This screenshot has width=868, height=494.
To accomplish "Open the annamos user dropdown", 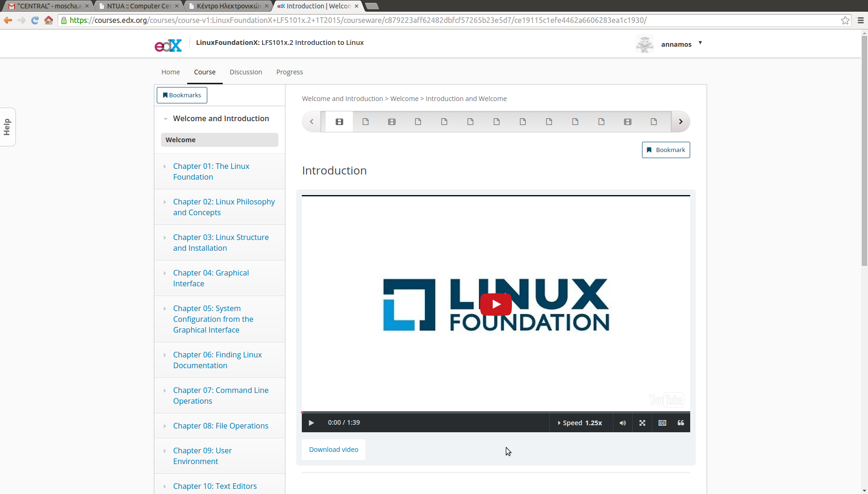I will tap(700, 43).
